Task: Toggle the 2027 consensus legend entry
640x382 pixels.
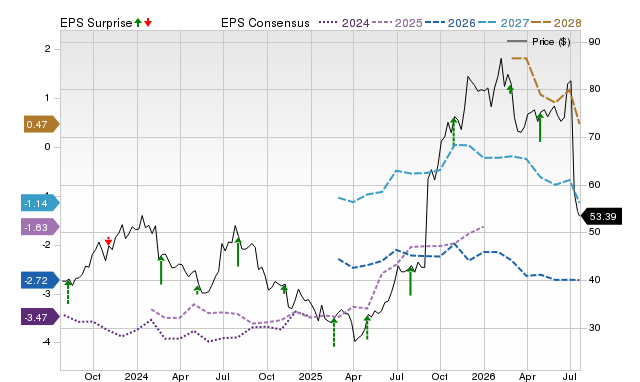Action: [x=503, y=23]
